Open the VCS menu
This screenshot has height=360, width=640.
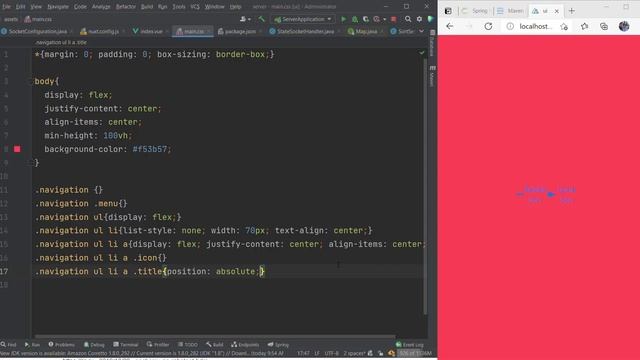coord(195,7)
